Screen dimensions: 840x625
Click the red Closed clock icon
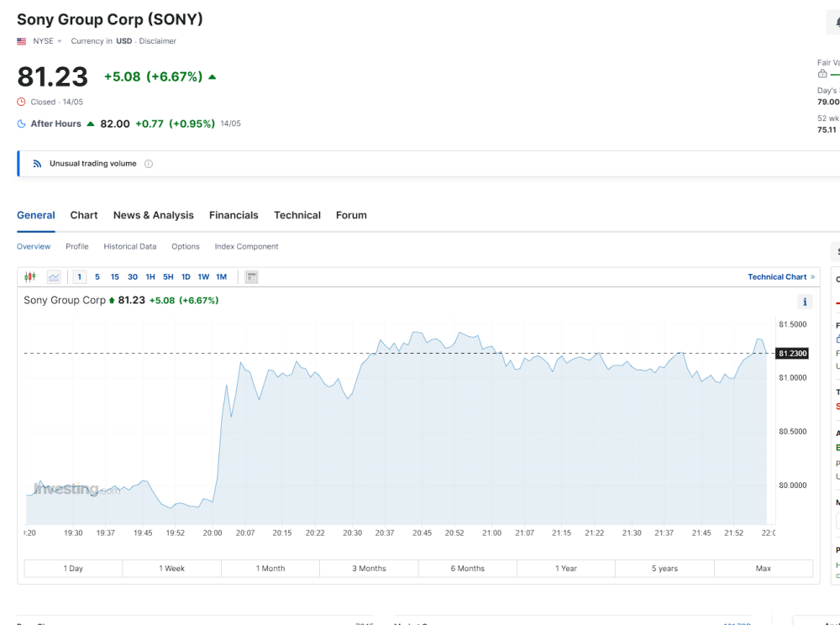pyautogui.click(x=22, y=102)
